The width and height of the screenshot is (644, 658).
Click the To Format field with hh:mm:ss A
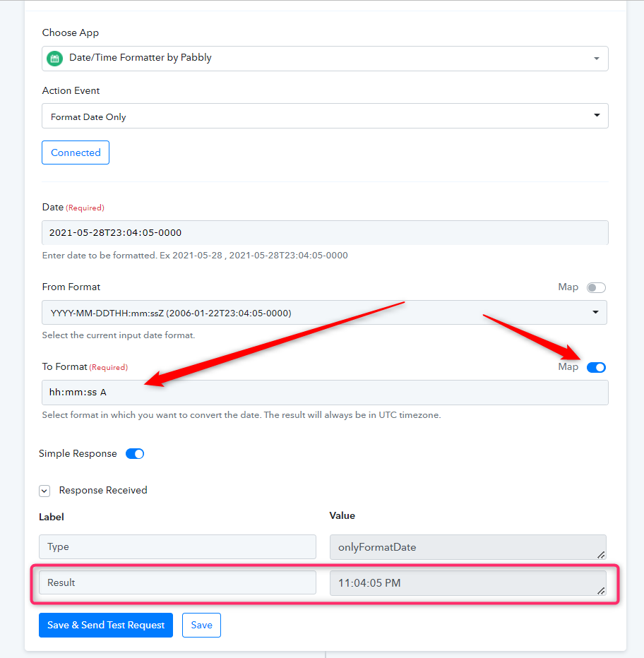pos(325,393)
